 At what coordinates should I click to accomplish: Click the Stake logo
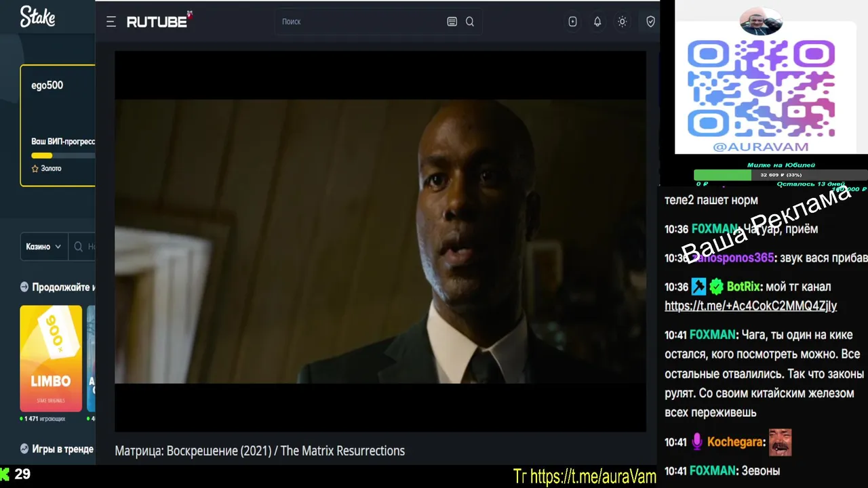point(37,17)
